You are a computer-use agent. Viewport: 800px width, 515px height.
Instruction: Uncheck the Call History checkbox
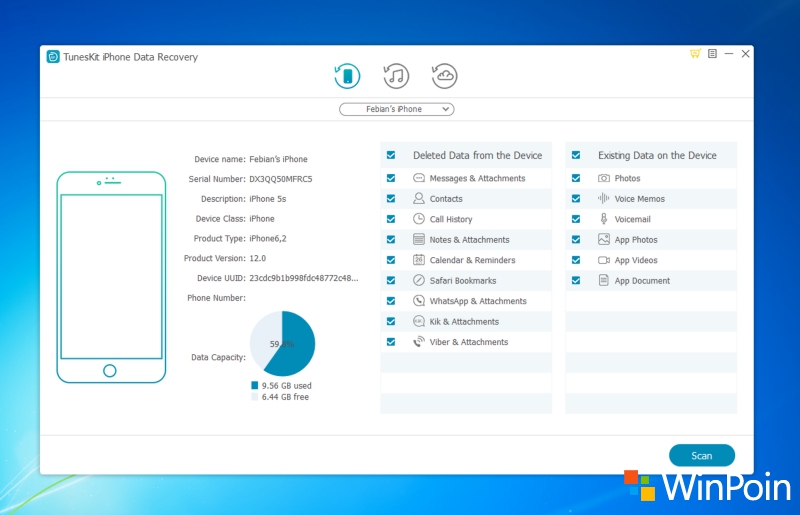(x=391, y=219)
